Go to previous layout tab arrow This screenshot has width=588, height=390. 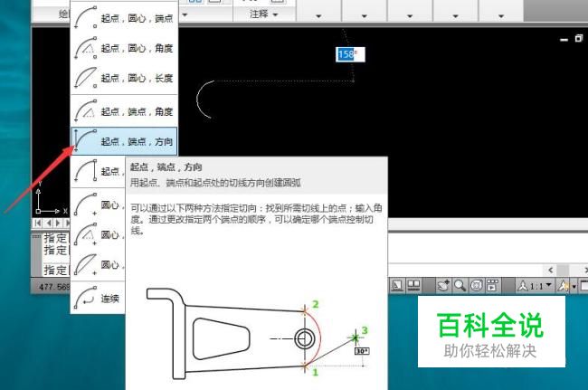49,224
